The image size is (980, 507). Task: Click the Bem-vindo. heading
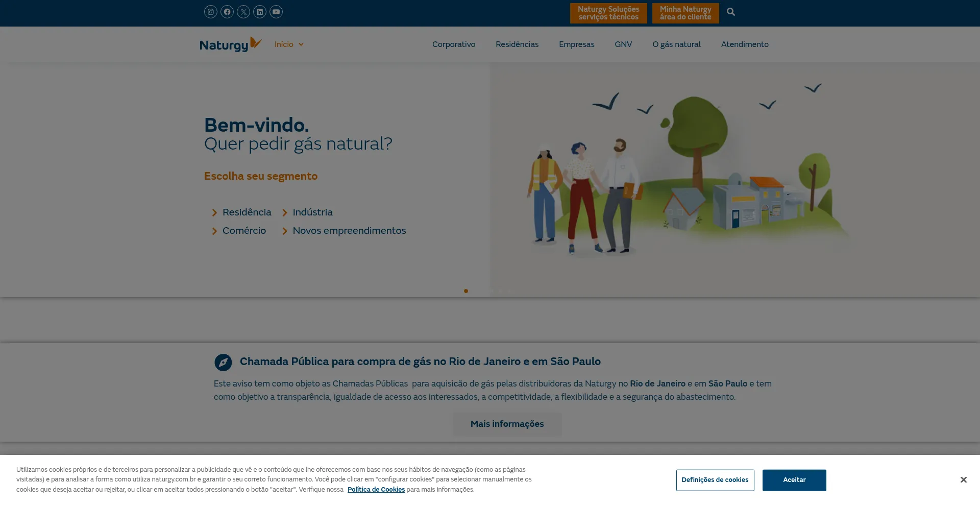(256, 125)
